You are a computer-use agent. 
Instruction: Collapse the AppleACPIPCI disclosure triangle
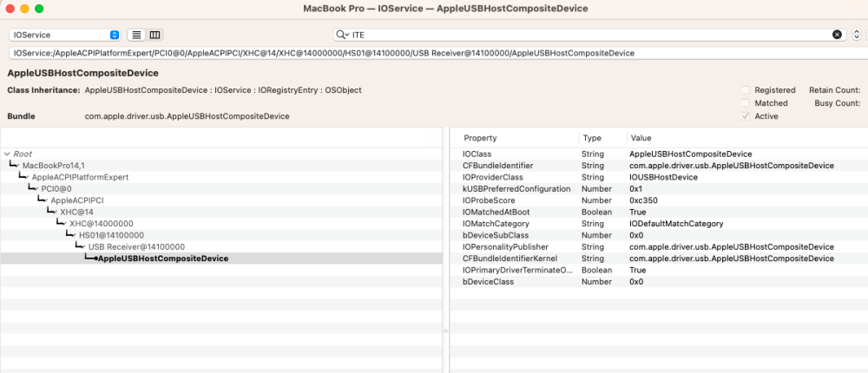pyautogui.click(x=47, y=201)
